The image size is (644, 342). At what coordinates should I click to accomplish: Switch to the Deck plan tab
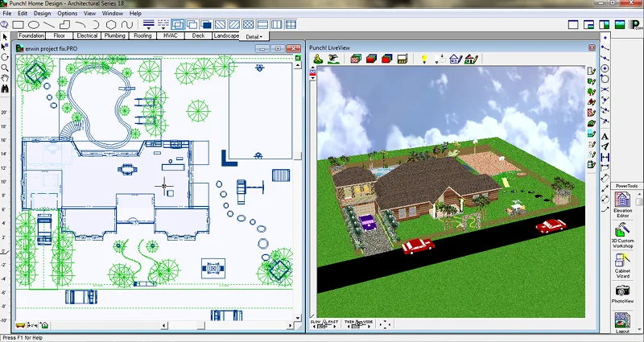tap(198, 35)
